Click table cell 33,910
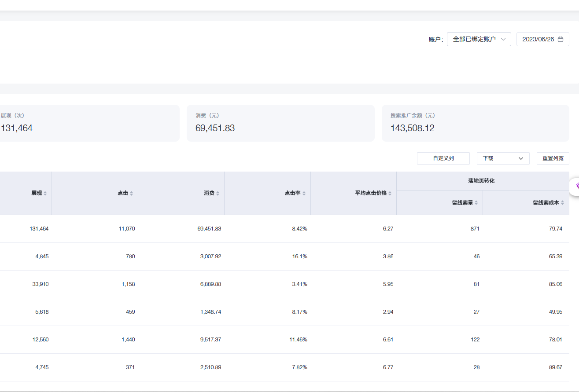579x392 pixels. [41, 284]
